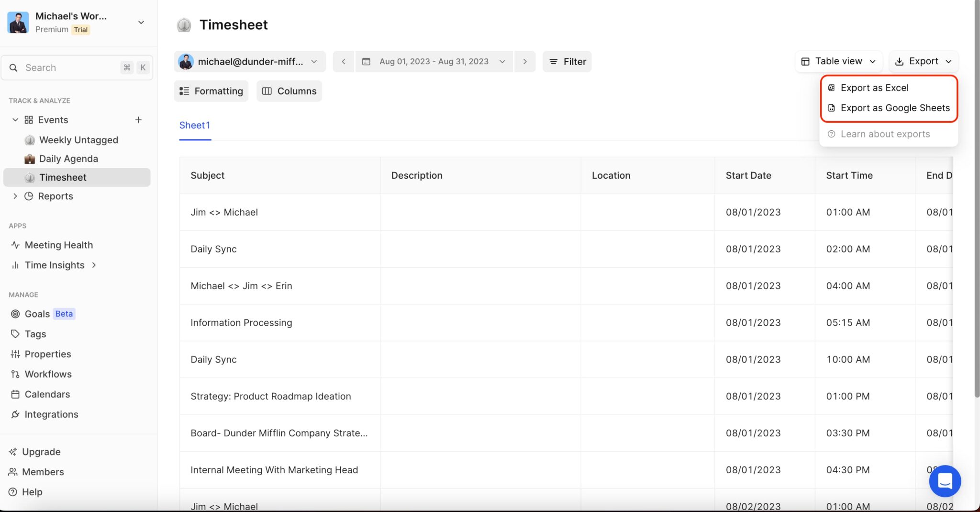Image resolution: width=980 pixels, height=512 pixels.
Task: Open the Columns panel icon
Action: point(268,91)
